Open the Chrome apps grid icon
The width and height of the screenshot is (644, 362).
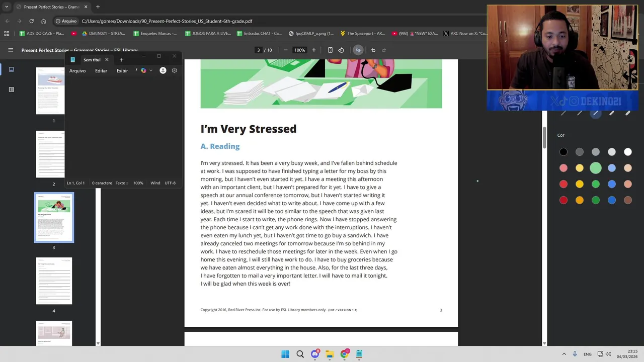[x=7, y=34]
